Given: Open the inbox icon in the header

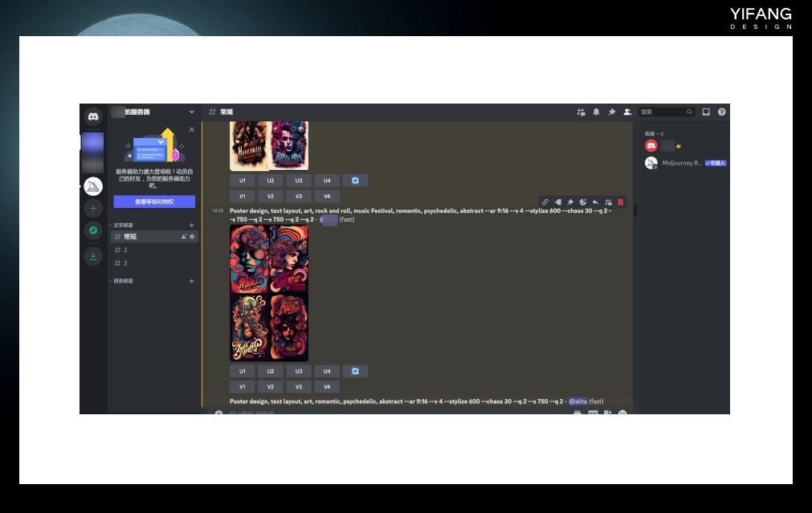Looking at the screenshot, I should tap(706, 112).
